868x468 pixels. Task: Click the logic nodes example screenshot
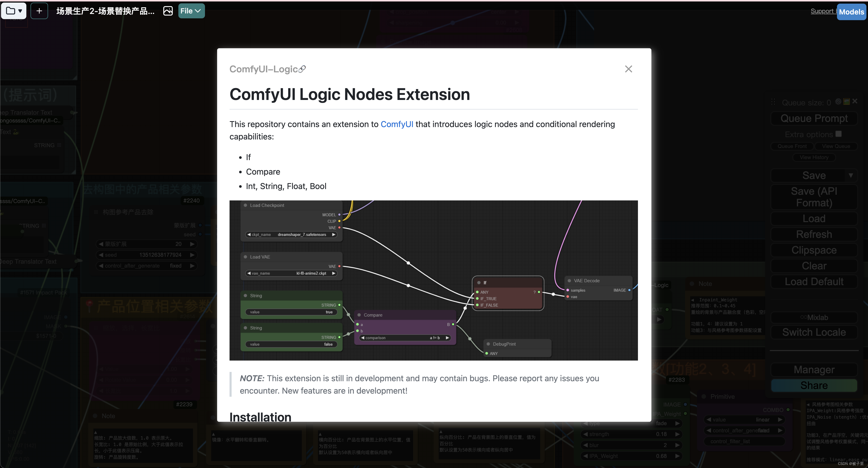click(x=433, y=280)
